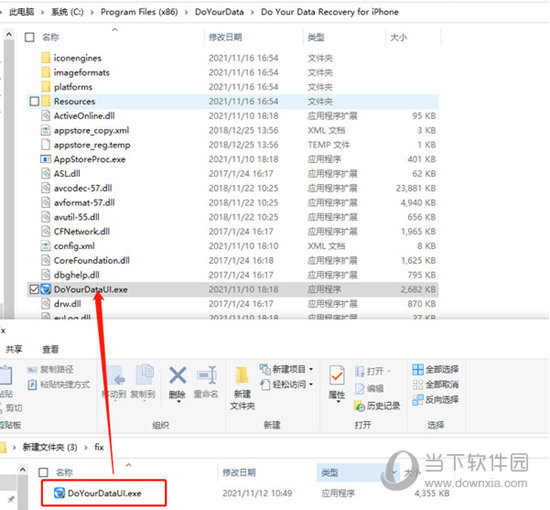The width and height of the screenshot is (550, 510).
Task: Open the New item (新建项目) dropdown
Action: pyautogui.click(x=311, y=369)
